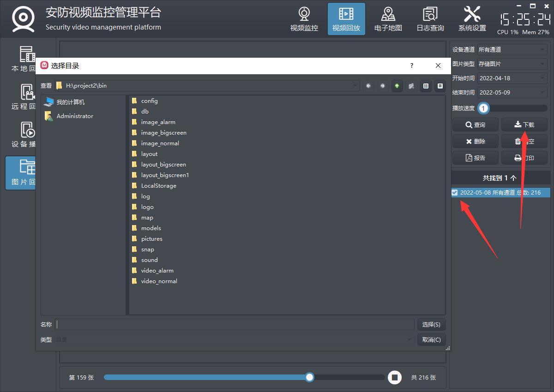Switch to the 视频监控 tab

[304, 19]
